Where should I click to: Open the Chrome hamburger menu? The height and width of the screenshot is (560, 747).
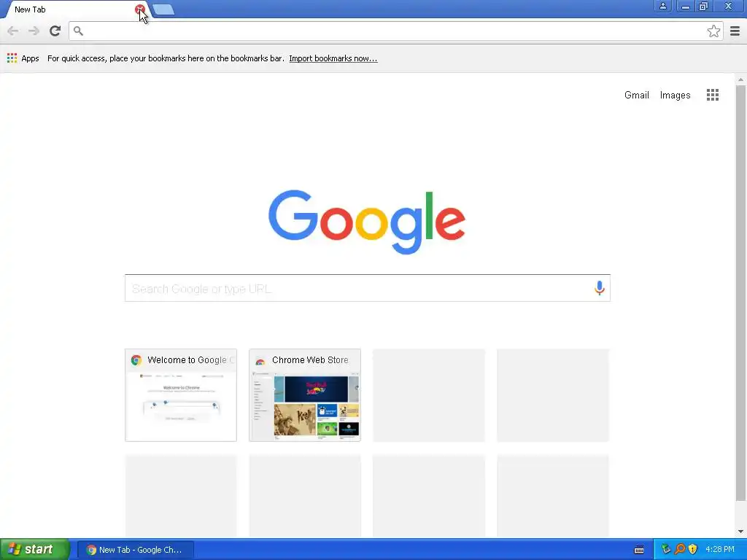(x=735, y=31)
